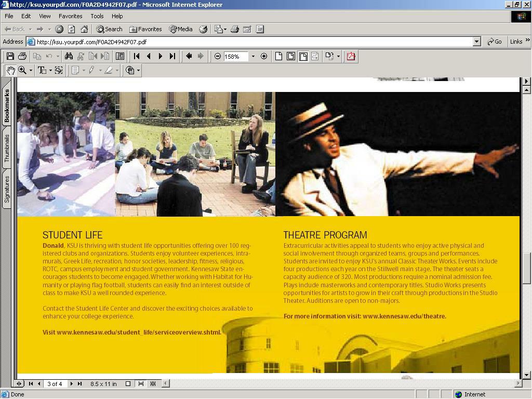Click the Zoom Out minus button

click(x=218, y=56)
